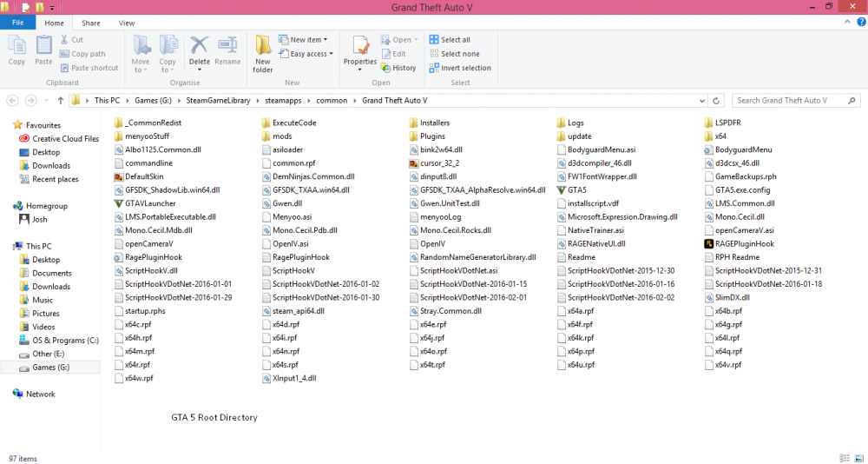Select the mods folder

[x=277, y=136]
